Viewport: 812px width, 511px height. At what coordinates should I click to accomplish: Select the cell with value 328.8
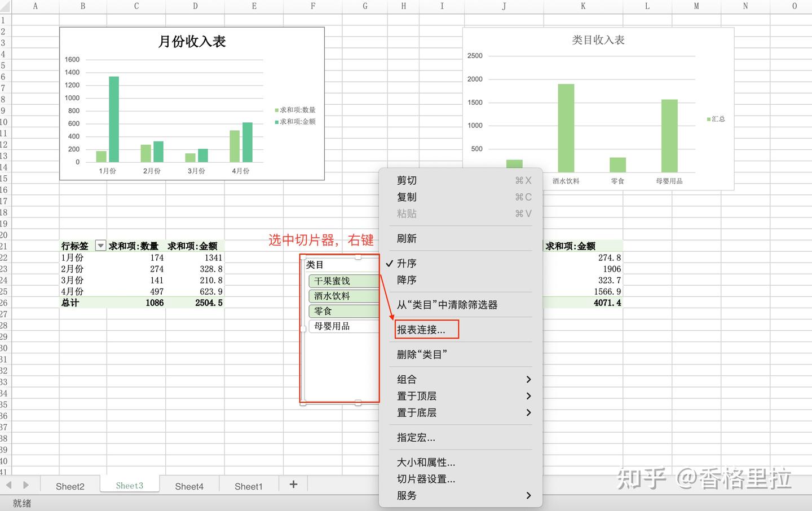click(x=195, y=269)
